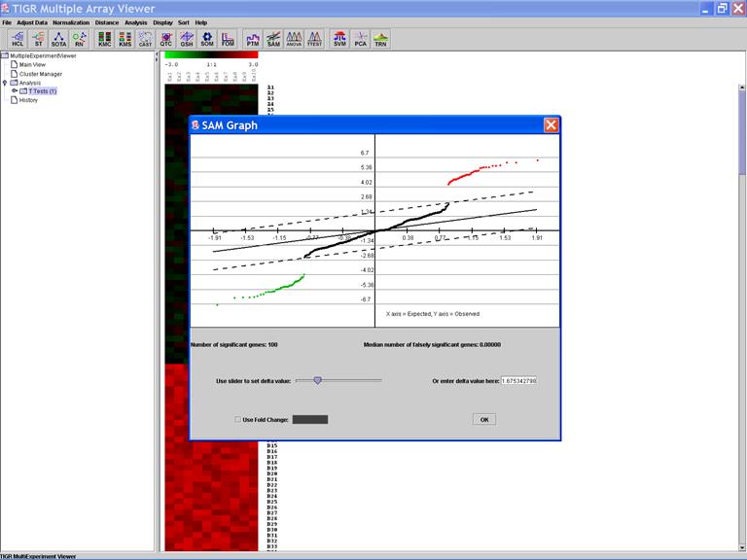Select the SOTA toolbar icon
The image size is (747, 560).
(x=58, y=40)
